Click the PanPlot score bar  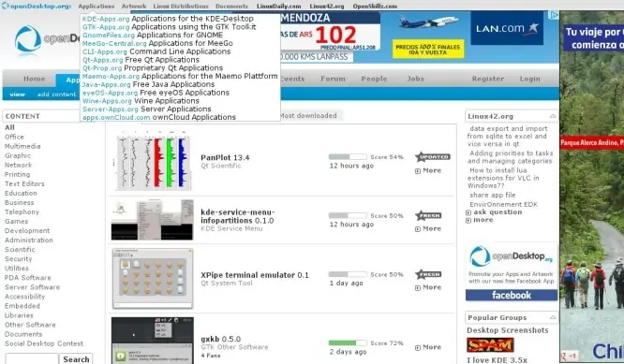pyautogui.click(x=348, y=157)
